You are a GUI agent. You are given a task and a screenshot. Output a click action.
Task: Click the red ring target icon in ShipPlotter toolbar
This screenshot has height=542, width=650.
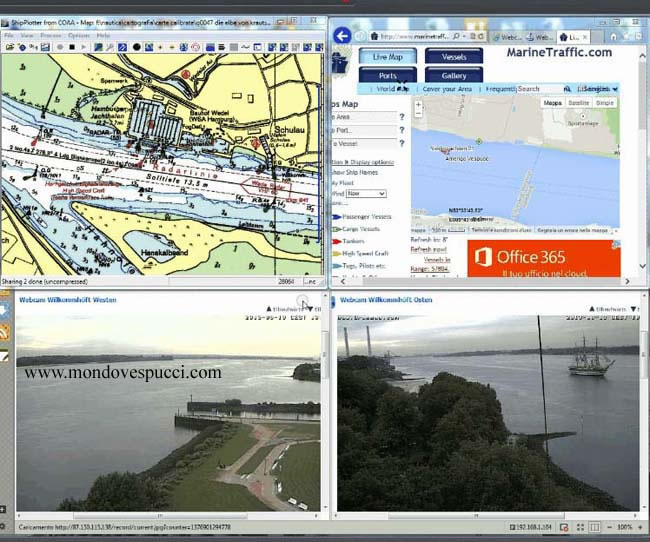coord(196,47)
